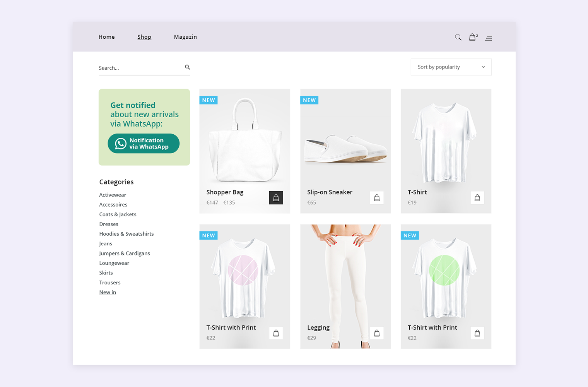Click Notification via WhatsApp button
Screen dimensions: 588x387
point(144,144)
